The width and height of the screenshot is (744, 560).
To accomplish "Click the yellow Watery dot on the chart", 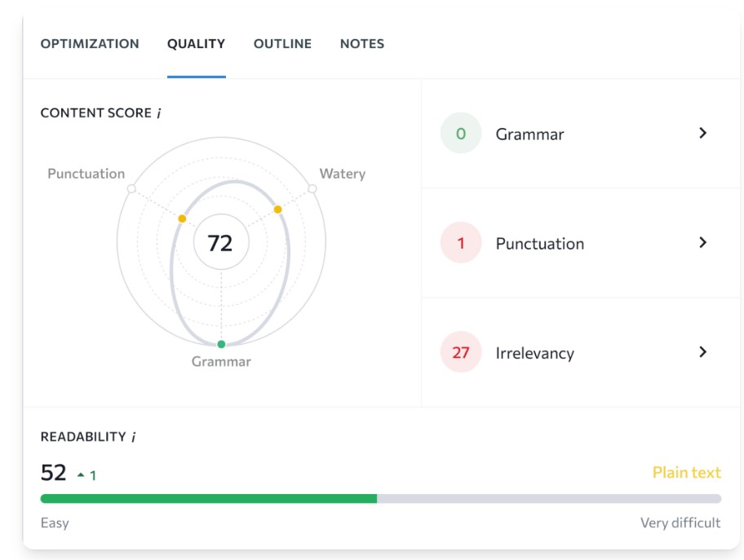I will [278, 209].
